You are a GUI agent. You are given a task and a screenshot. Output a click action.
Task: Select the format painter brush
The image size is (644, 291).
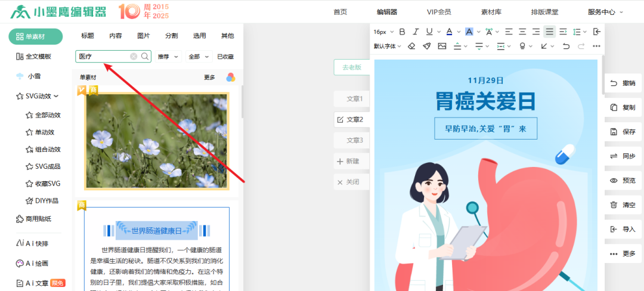click(x=427, y=46)
